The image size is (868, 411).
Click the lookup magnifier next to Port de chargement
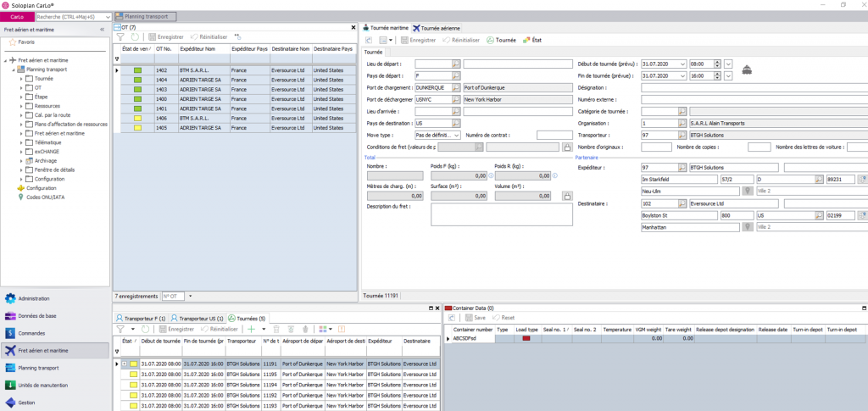456,87
